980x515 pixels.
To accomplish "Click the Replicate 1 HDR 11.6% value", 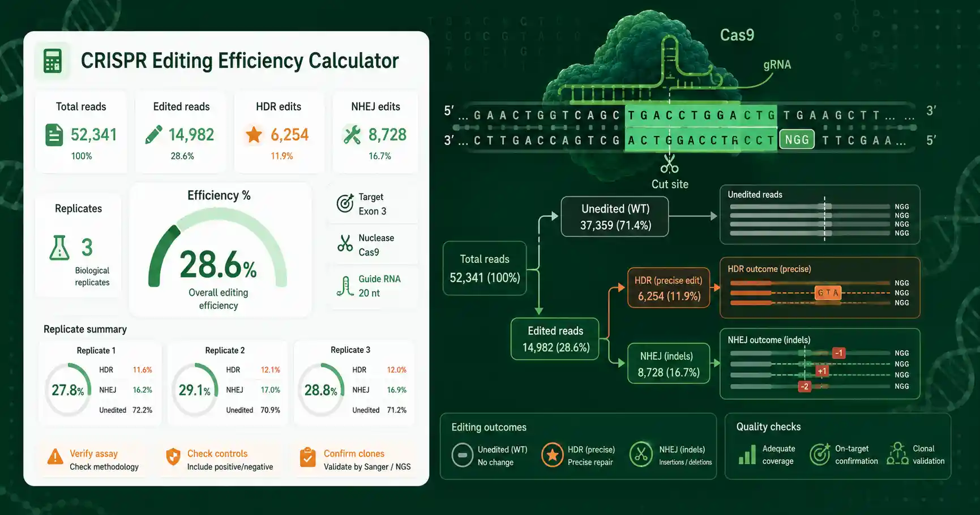I will click(143, 370).
